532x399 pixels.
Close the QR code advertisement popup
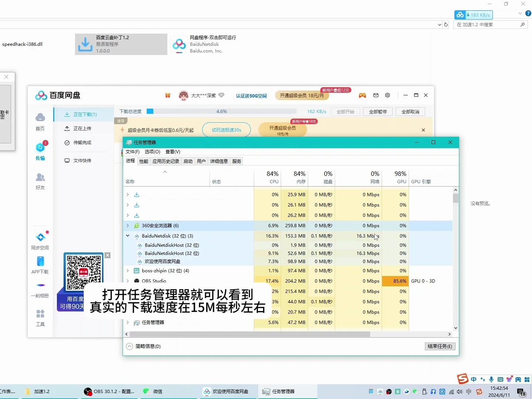coord(108,255)
